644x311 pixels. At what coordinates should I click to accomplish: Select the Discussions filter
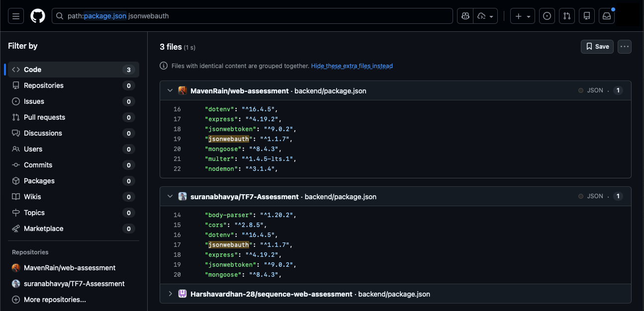point(74,133)
